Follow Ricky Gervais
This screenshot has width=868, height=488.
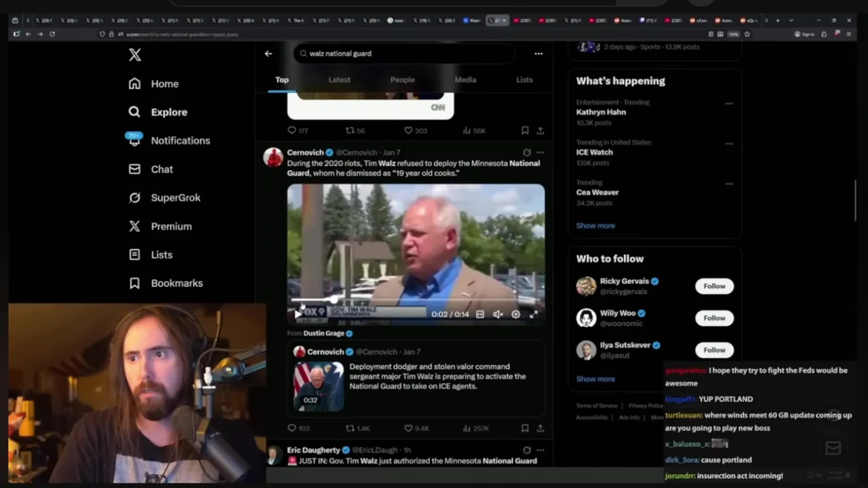coord(714,286)
